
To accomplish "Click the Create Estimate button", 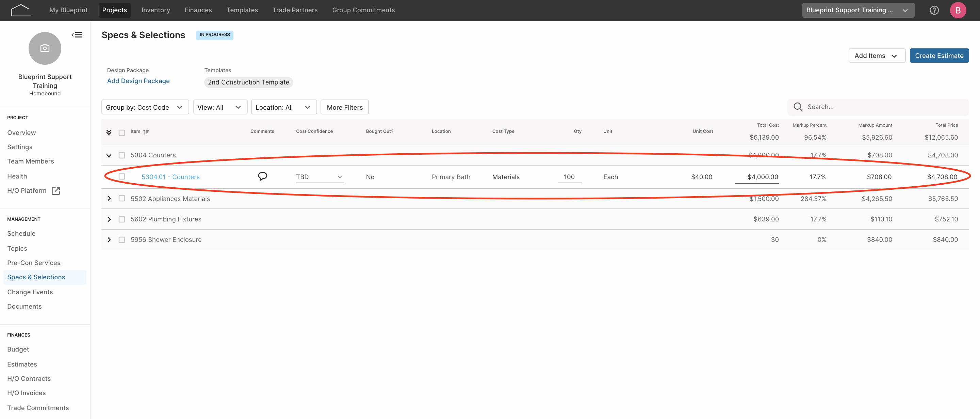I will tap(939, 56).
